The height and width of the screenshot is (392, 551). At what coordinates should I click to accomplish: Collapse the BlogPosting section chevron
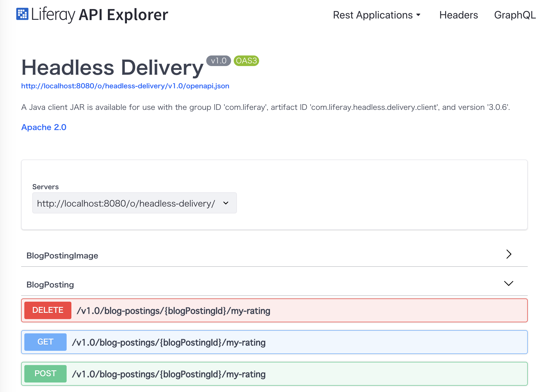[508, 283]
